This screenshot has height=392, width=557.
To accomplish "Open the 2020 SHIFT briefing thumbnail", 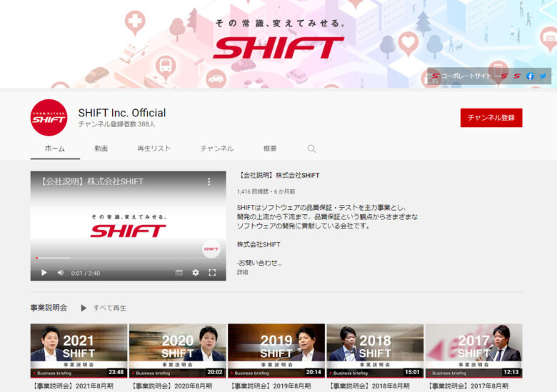I will click(x=178, y=351).
